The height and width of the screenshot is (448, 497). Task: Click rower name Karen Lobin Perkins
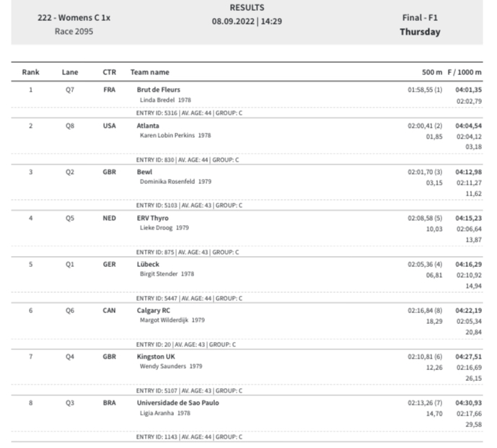point(167,136)
